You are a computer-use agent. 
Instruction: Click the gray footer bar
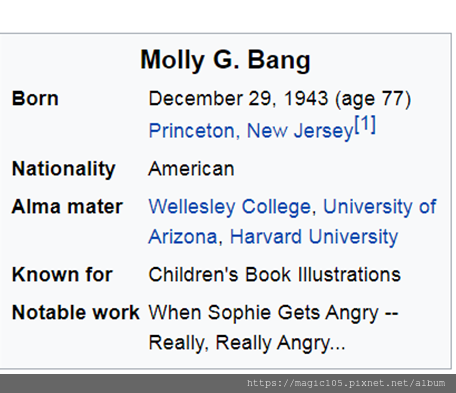(228, 383)
